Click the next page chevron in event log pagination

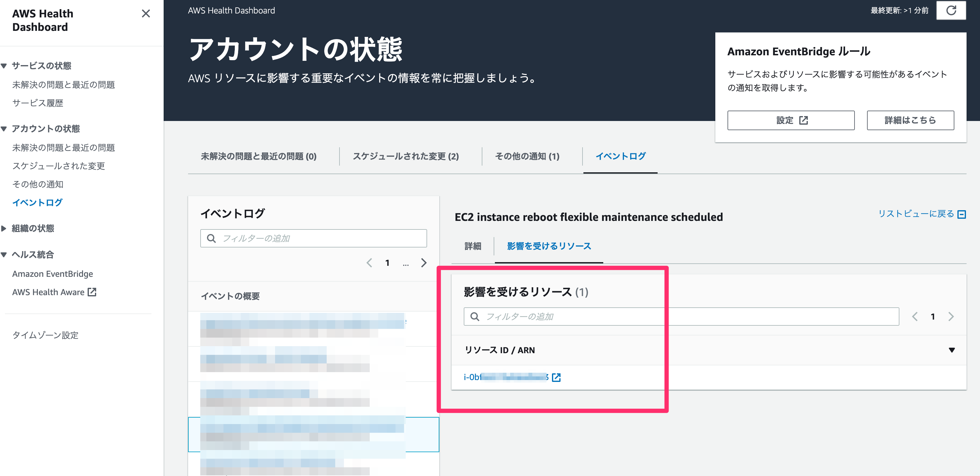tap(423, 263)
